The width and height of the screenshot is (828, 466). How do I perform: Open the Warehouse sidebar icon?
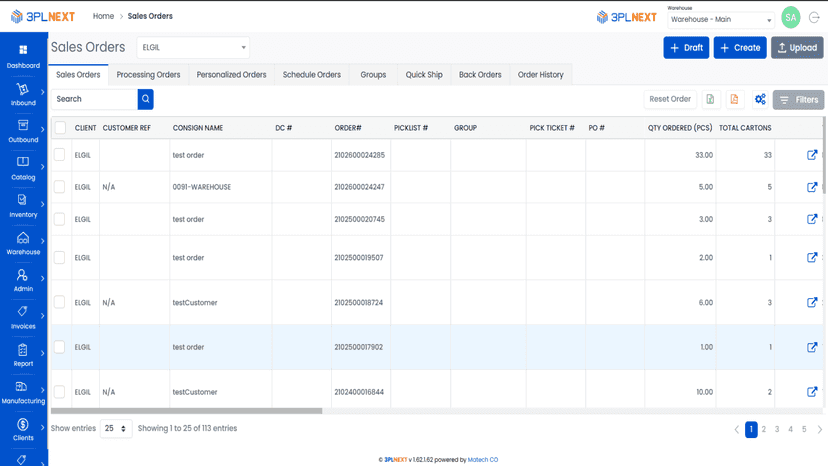23,237
